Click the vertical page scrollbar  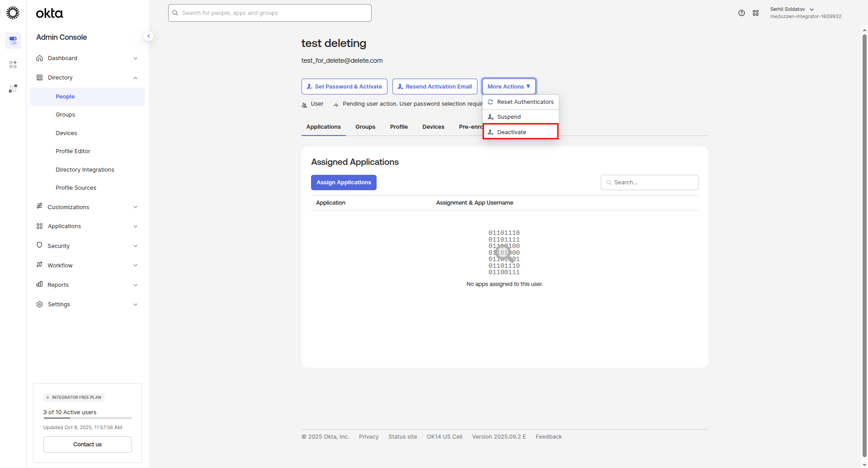tap(864, 246)
